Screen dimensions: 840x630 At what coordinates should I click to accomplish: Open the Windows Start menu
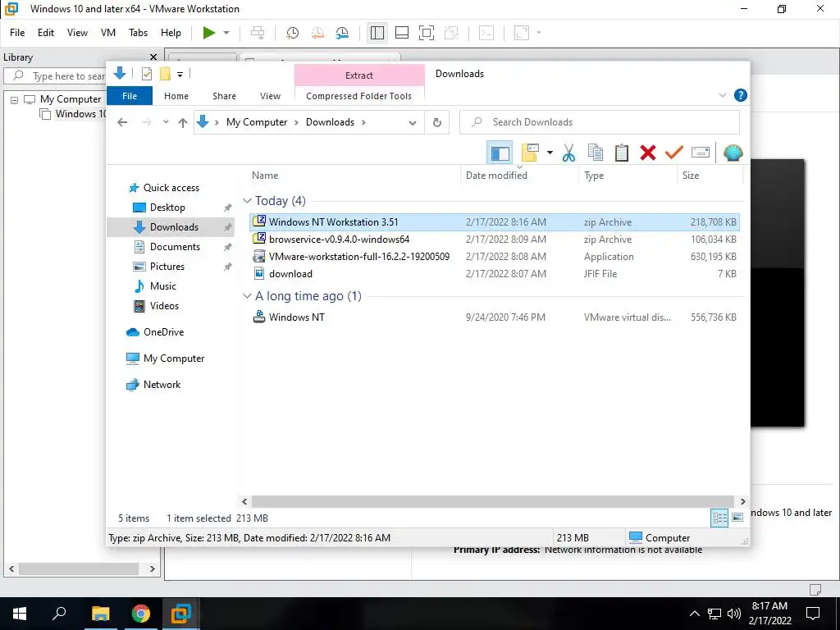click(20, 614)
